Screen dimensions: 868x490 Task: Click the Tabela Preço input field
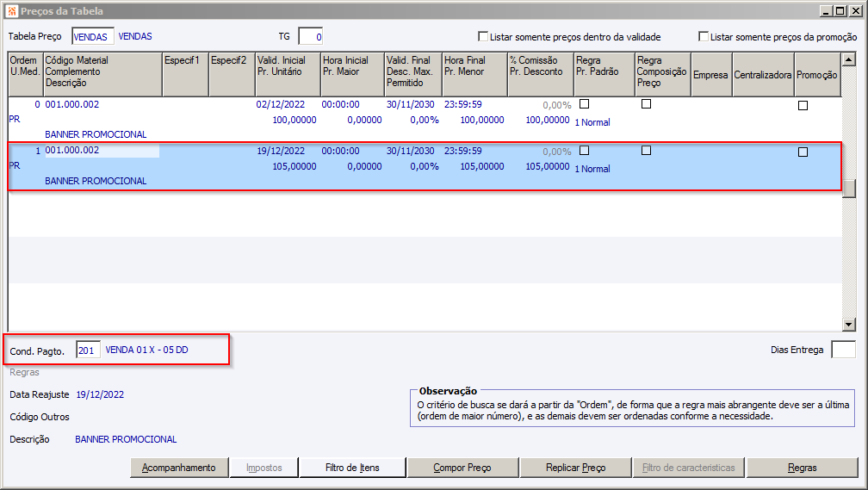pyautogui.click(x=93, y=36)
